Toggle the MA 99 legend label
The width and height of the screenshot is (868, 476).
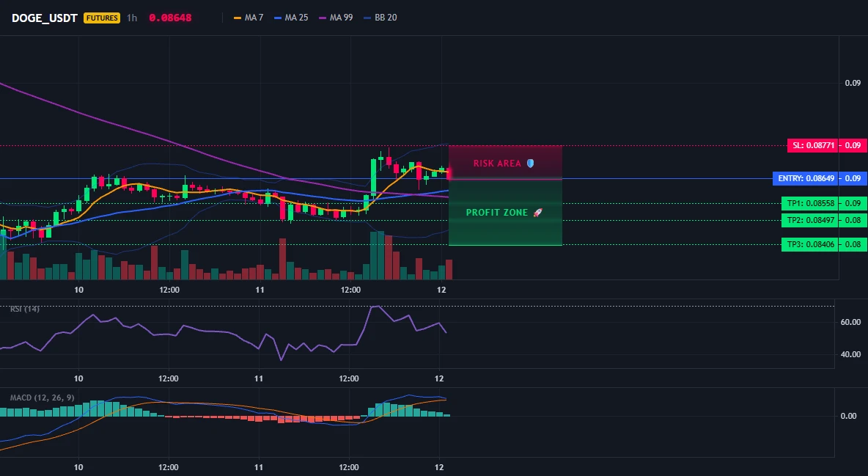click(341, 18)
